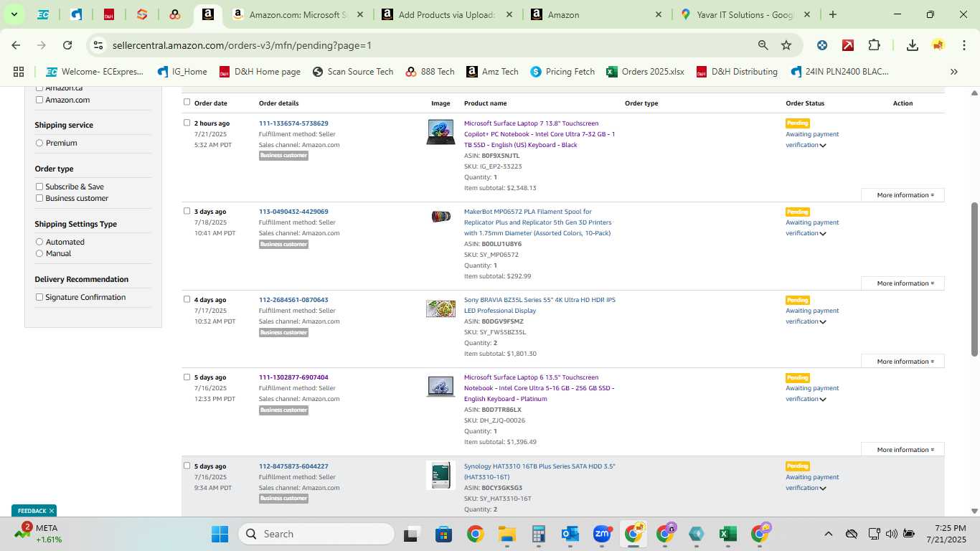Viewport: 980px width, 551px height.
Task: Open order 113-0490432-4429069 link
Action: [293, 212]
